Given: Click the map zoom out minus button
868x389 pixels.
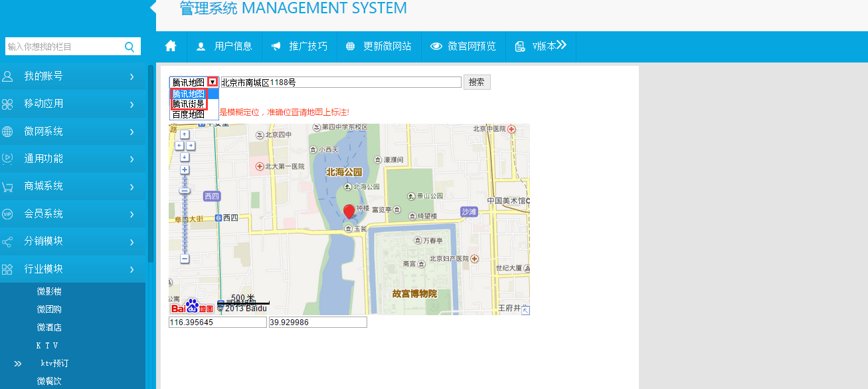Looking at the screenshot, I should pyautogui.click(x=185, y=259).
